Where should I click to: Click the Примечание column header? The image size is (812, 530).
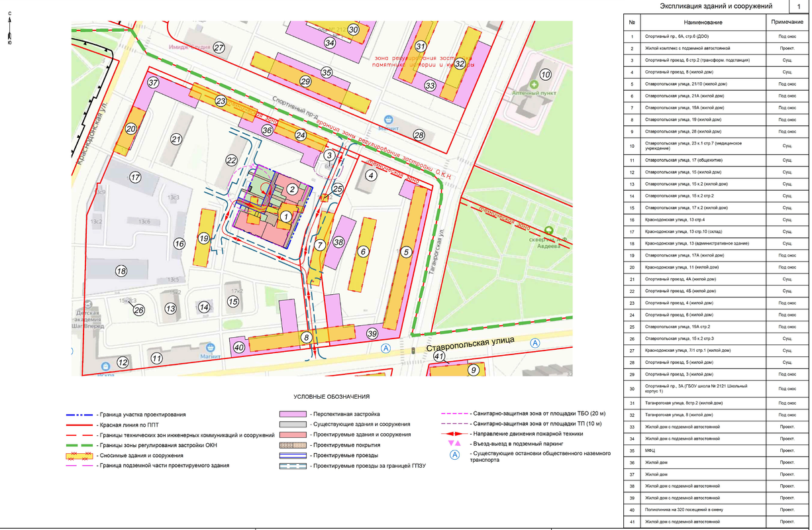(x=786, y=22)
